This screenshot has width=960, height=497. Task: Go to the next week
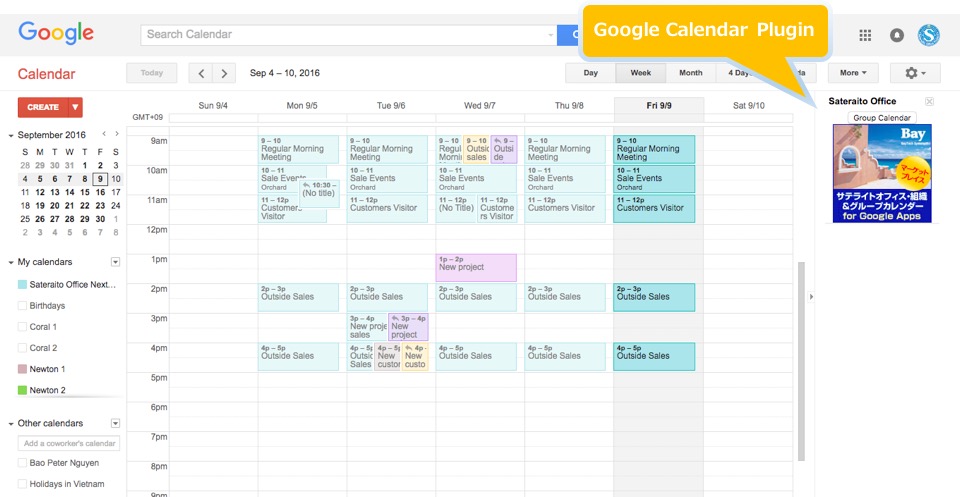[x=225, y=73]
